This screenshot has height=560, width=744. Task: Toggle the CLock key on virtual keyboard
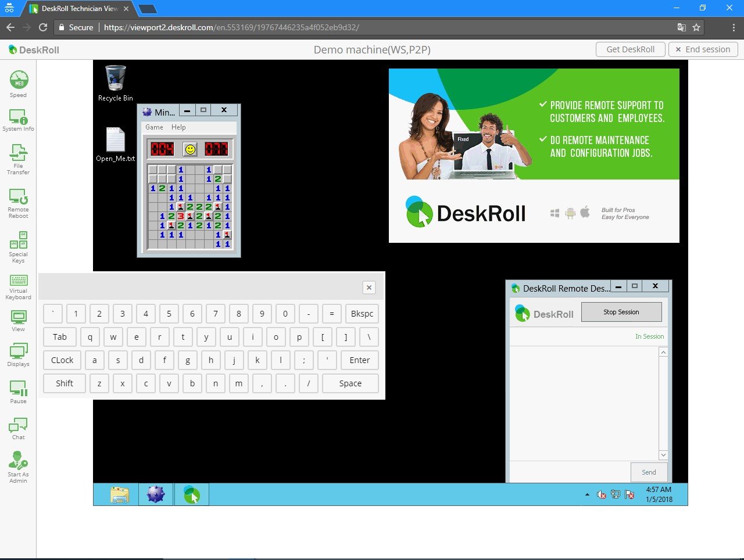point(62,360)
